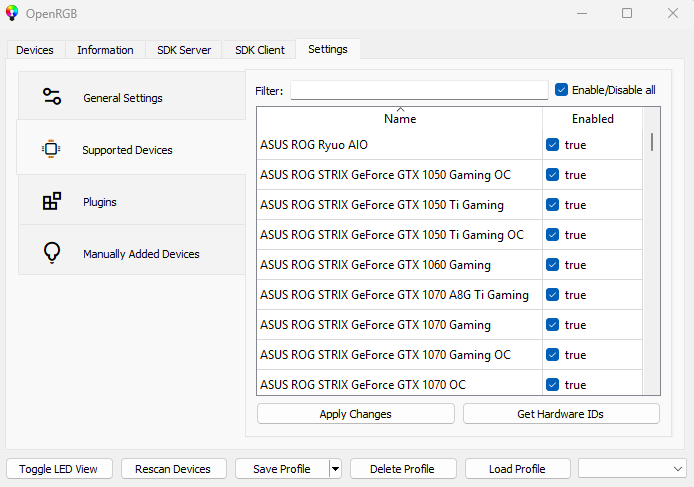The height and width of the screenshot is (487, 694).
Task: Toggle the Enable/Disable all checkbox
Action: click(561, 90)
